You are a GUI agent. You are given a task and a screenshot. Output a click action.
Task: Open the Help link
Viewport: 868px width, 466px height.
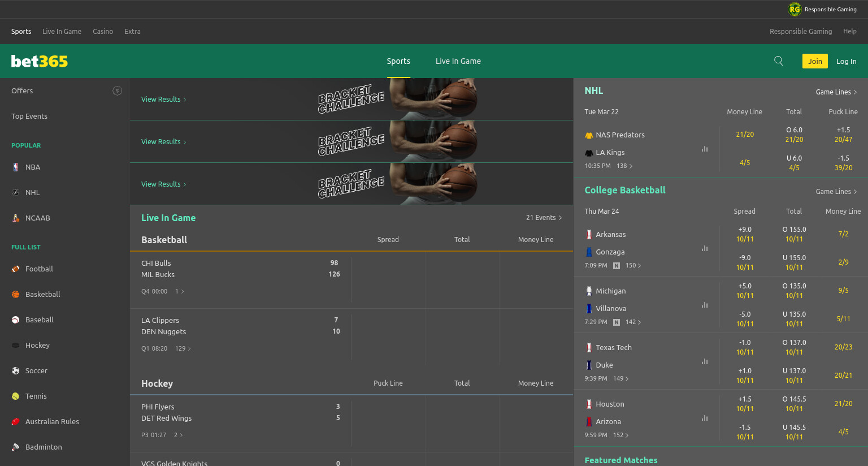point(849,31)
